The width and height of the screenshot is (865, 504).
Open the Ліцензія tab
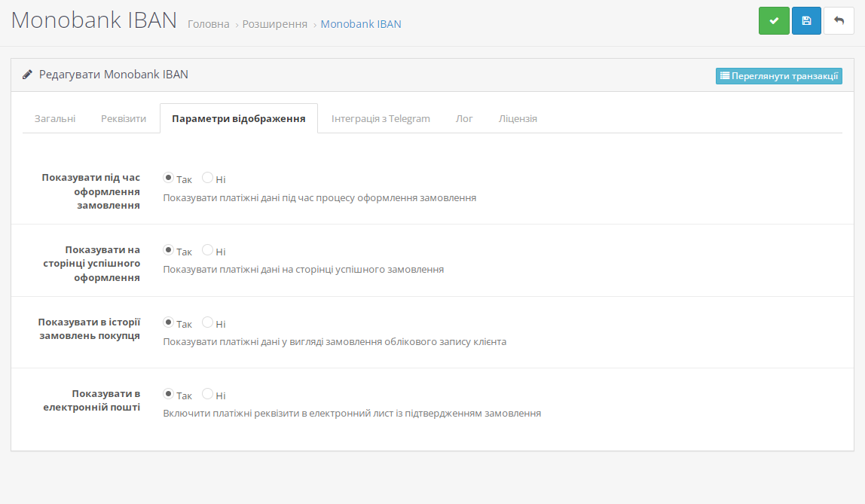(518, 118)
